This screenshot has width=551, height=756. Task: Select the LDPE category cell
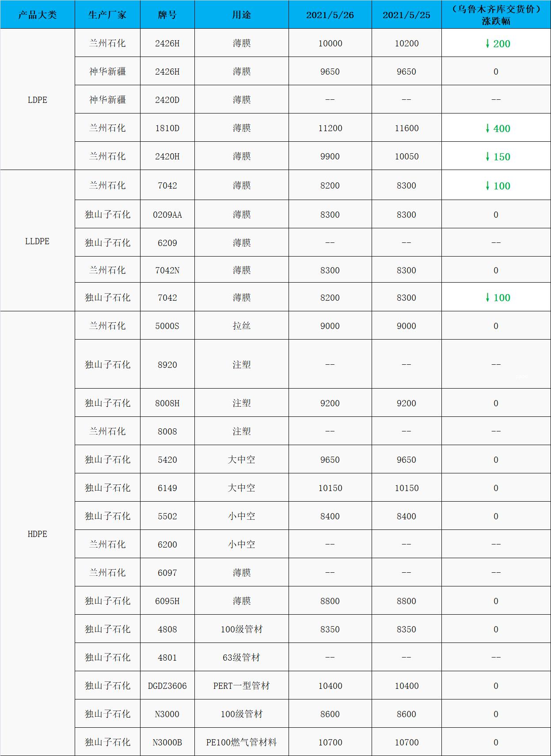click(x=38, y=100)
